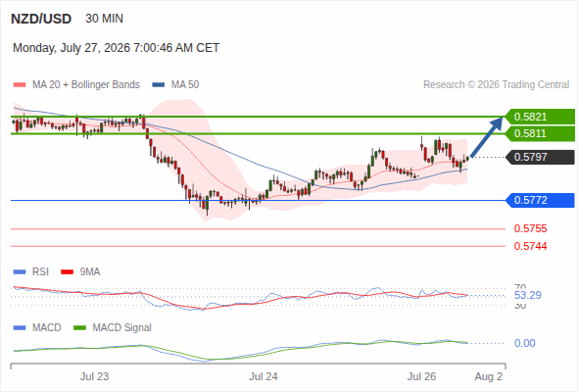Click 'MA 20 + Bollinger Bands' legend text
This screenshot has height=392, width=578.
tap(86, 85)
